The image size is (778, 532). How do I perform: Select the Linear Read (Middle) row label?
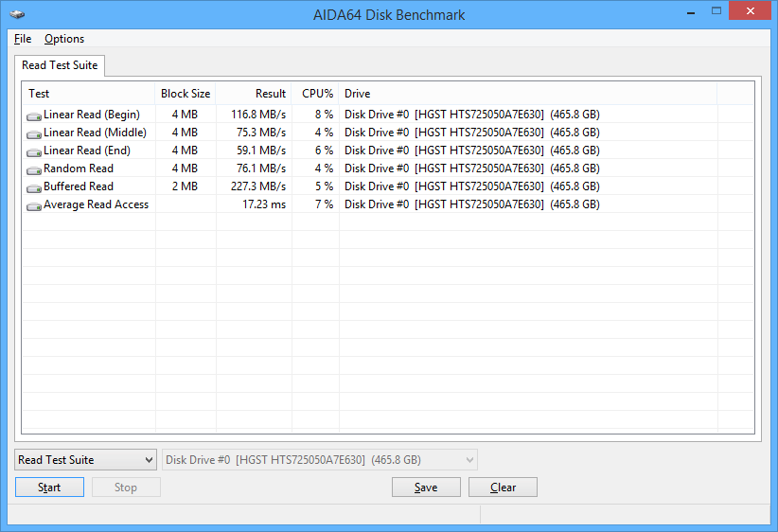point(96,133)
